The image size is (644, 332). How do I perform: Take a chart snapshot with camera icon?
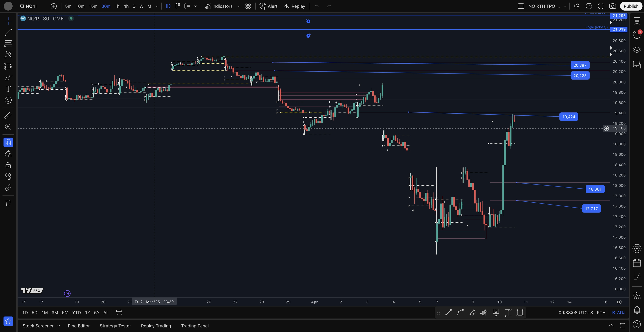click(612, 6)
